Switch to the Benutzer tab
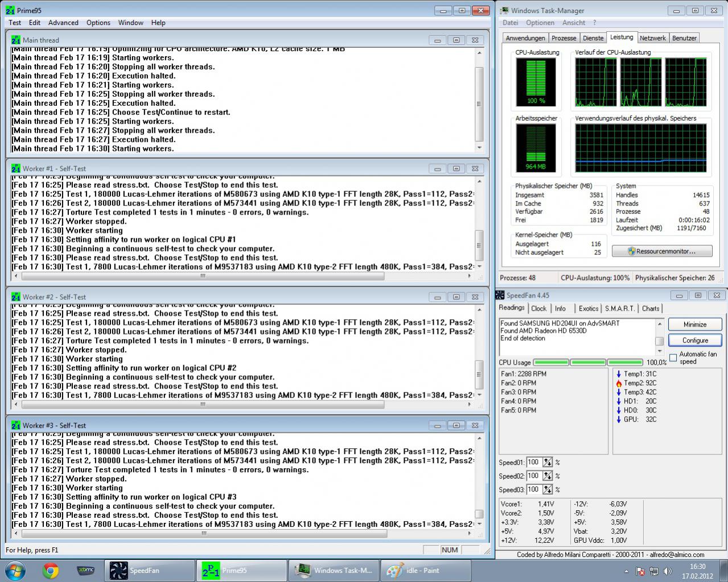728x582 pixels. (x=684, y=38)
